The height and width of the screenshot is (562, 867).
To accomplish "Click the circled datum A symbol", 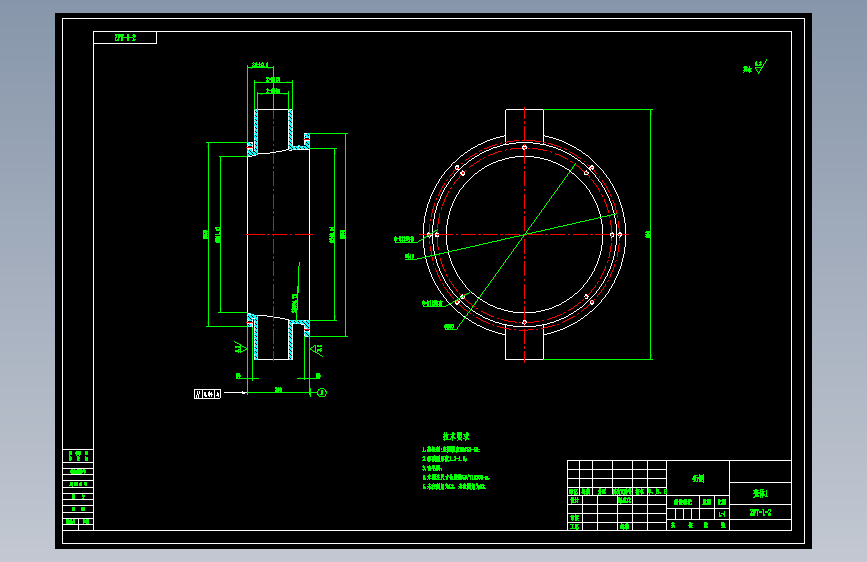I will click(322, 393).
